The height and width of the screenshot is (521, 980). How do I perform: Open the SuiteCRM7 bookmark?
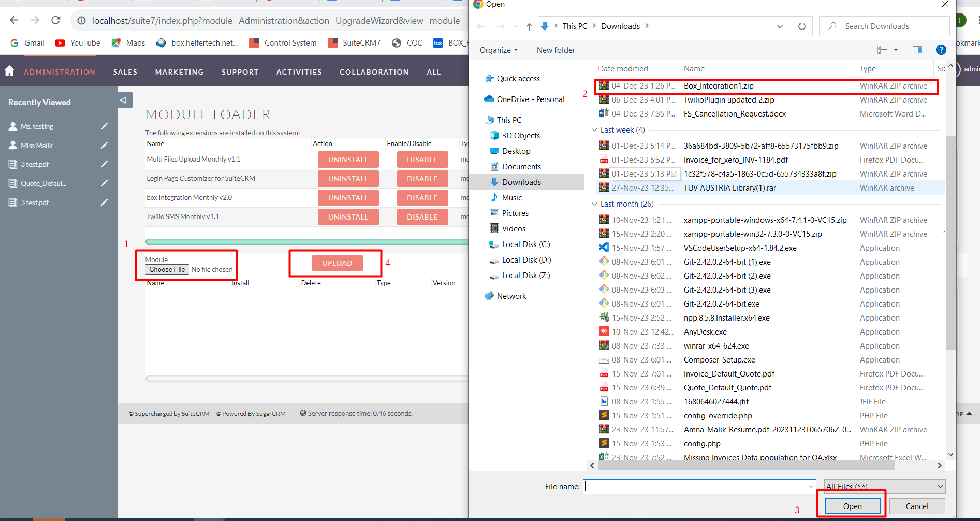pyautogui.click(x=355, y=43)
